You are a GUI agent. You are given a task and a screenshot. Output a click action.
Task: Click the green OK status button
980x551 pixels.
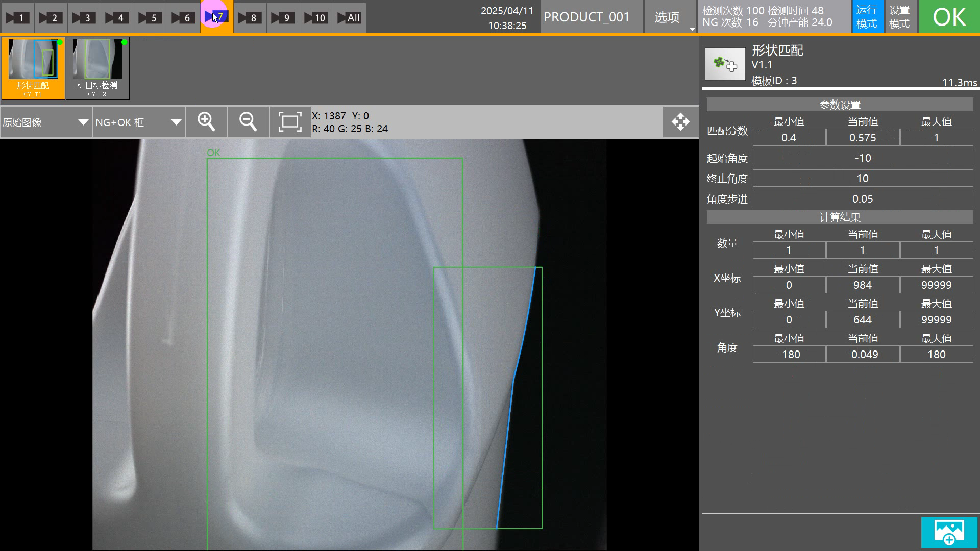pos(948,17)
